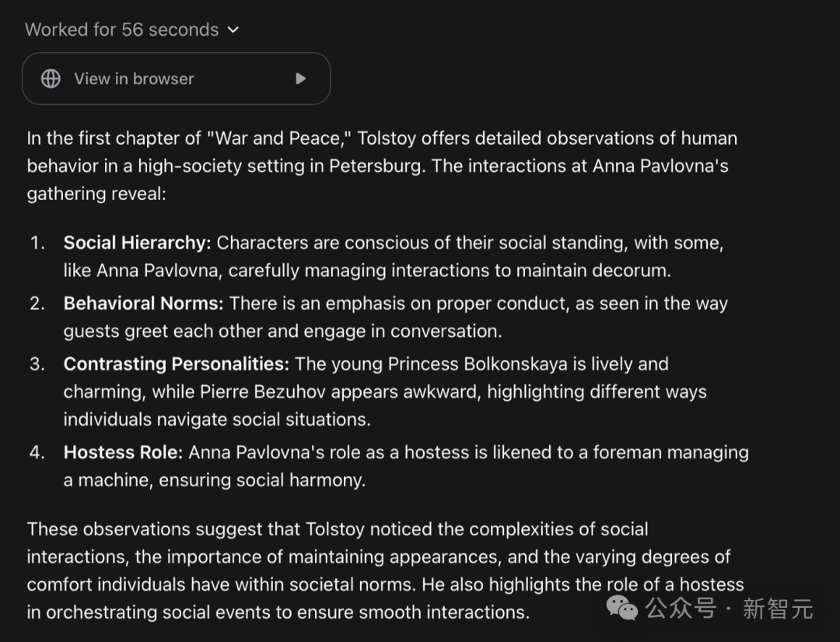
Task: Click the WeChat logo watermark icon
Action: 622,608
